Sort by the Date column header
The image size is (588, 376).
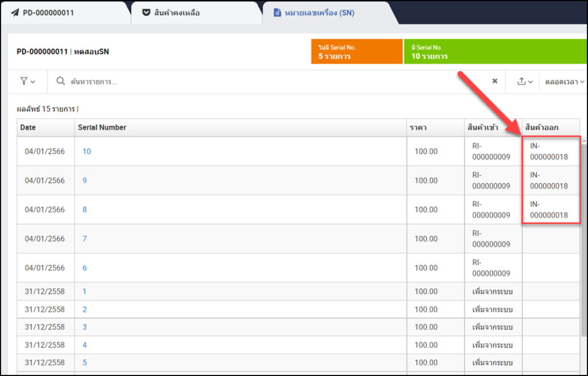(x=28, y=127)
